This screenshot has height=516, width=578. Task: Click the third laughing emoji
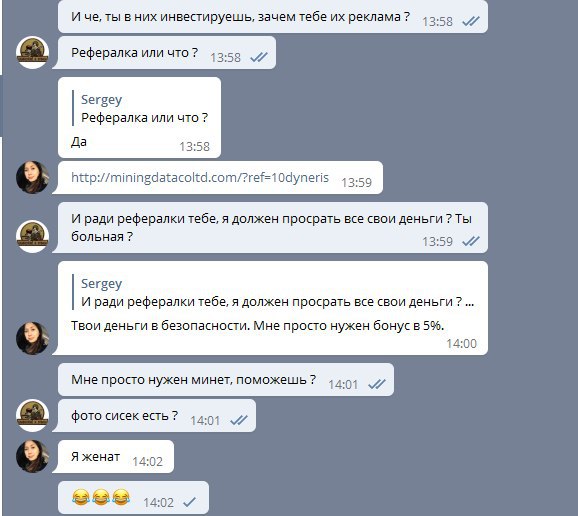(121, 497)
